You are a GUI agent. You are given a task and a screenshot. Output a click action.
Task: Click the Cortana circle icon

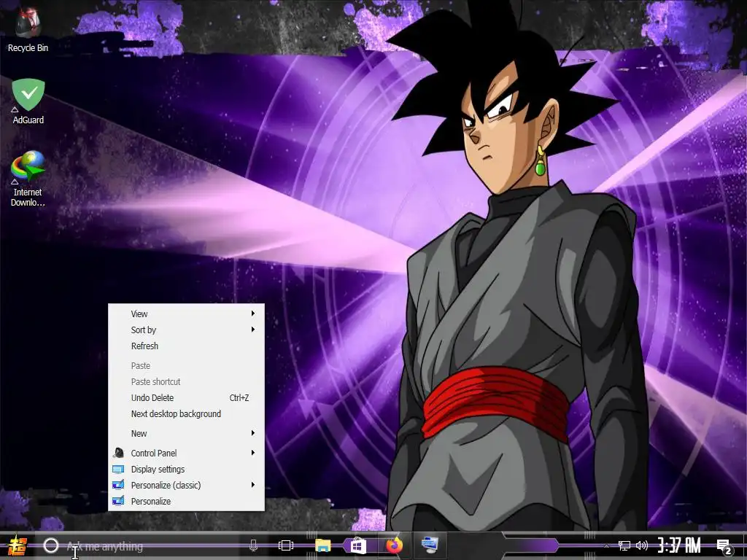51,545
